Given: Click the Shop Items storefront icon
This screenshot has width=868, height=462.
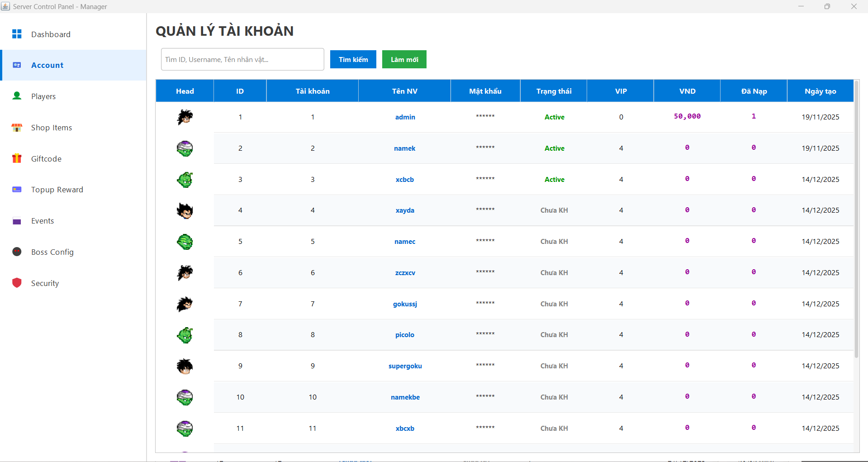Looking at the screenshot, I should (x=17, y=128).
